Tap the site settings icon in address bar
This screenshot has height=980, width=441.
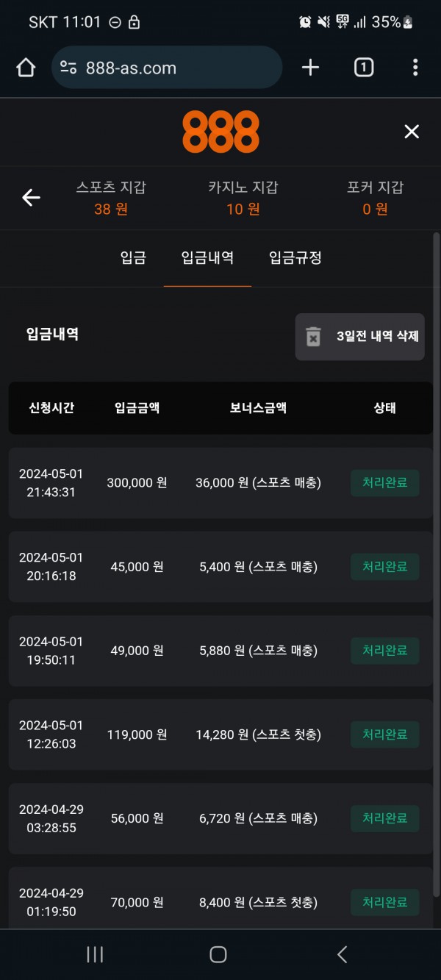(x=68, y=68)
